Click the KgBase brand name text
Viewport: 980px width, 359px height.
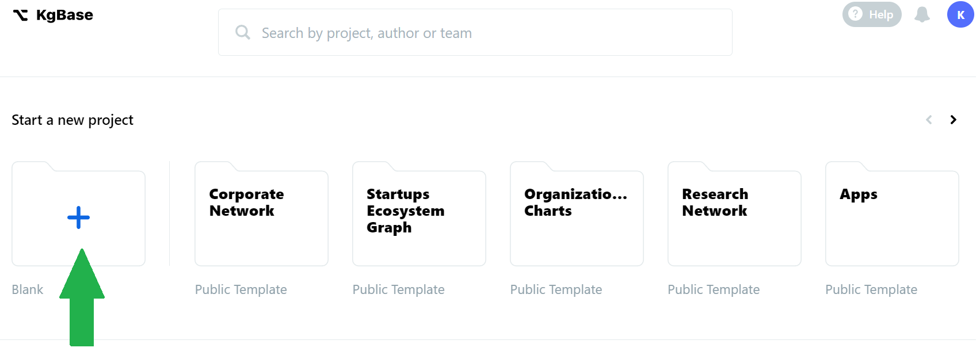pos(64,15)
